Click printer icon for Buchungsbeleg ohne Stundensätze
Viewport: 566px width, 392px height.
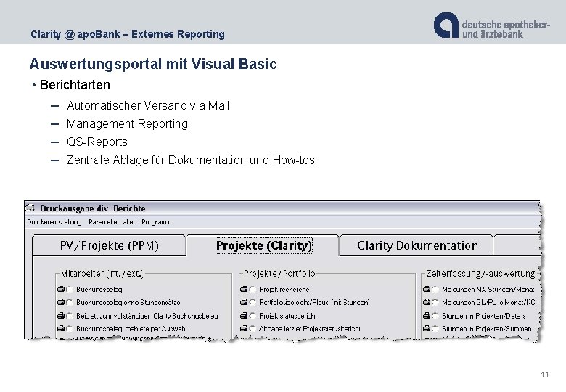coord(61,302)
